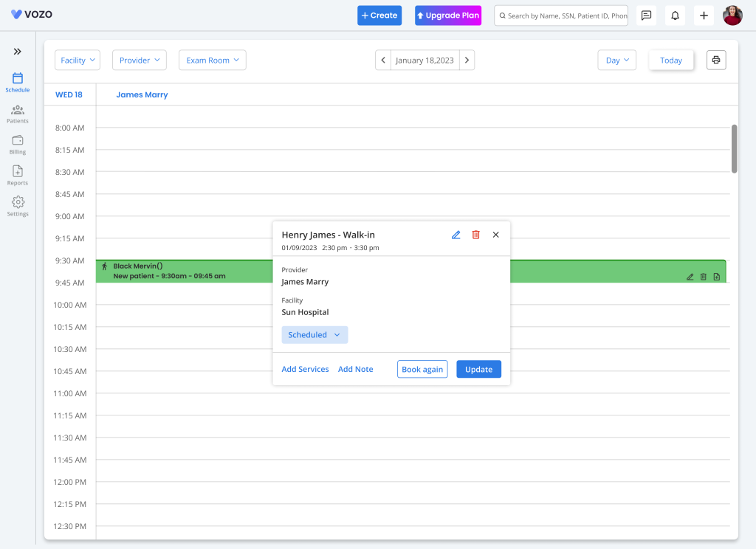Open Schedule in the sidebar
Viewport: 756px width, 549px height.
point(18,83)
